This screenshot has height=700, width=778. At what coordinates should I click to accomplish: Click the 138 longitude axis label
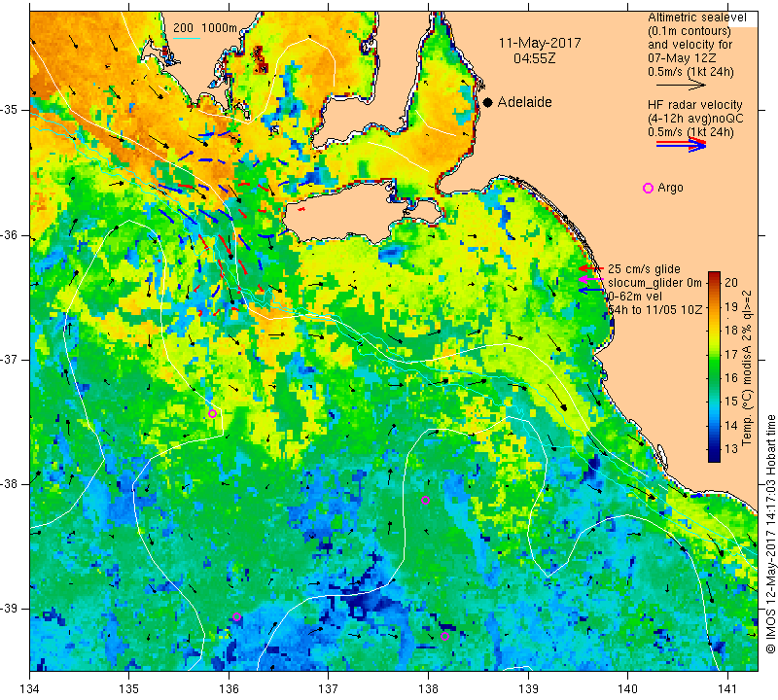click(428, 689)
